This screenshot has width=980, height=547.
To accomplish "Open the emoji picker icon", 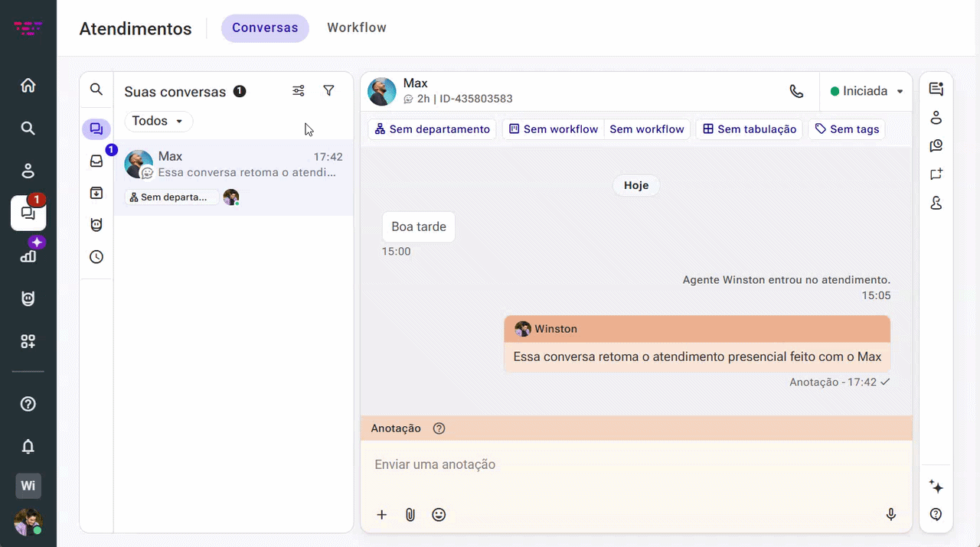I will [x=439, y=515].
